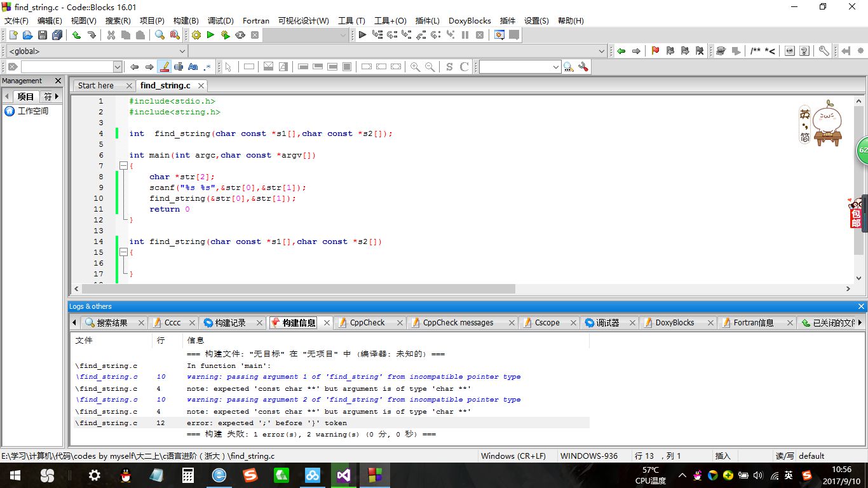
Task: Open the 构建(B) Build menu
Action: [186, 20]
